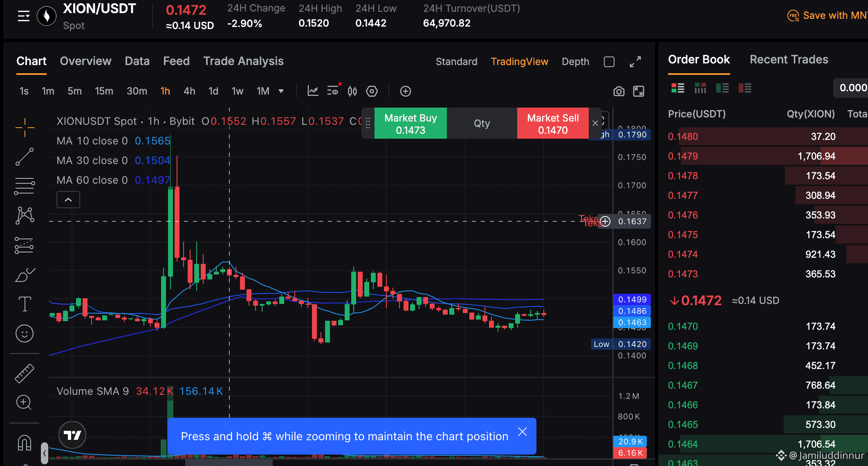Select the 15m timeframe
This screenshot has width=868, height=466.
click(x=104, y=91)
